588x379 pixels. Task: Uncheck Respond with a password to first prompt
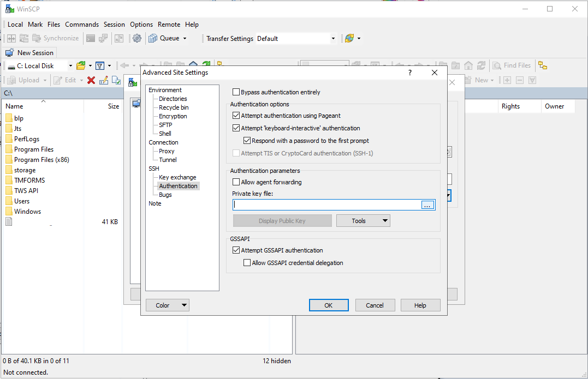click(247, 141)
